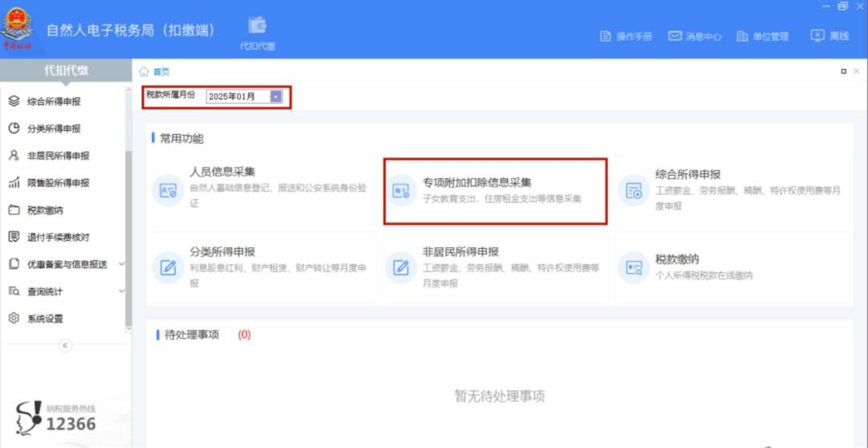Click the tax bureau emblem logo
Image resolution: width=868 pixels, height=448 pixels.
point(18,27)
